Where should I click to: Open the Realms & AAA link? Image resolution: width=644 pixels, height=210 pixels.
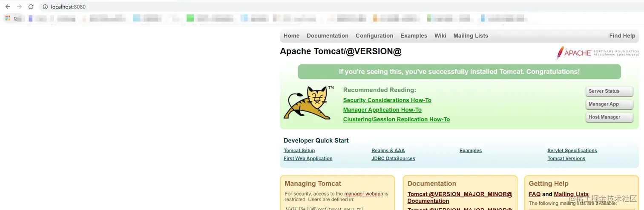pyautogui.click(x=388, y=151)
